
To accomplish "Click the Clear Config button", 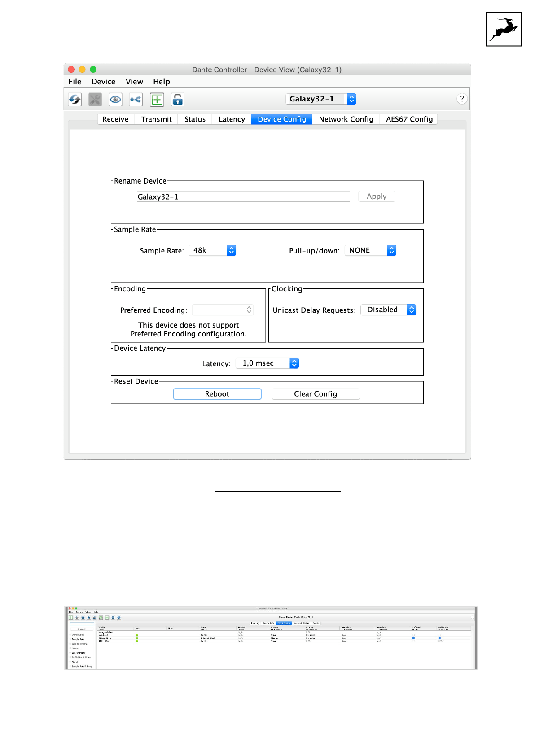I will [316, 394].
